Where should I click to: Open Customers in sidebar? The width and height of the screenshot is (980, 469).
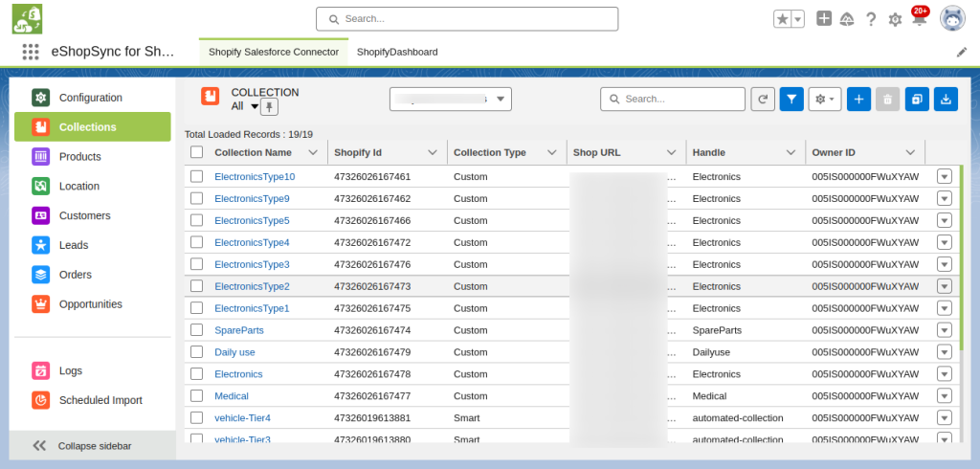[93, 215]
